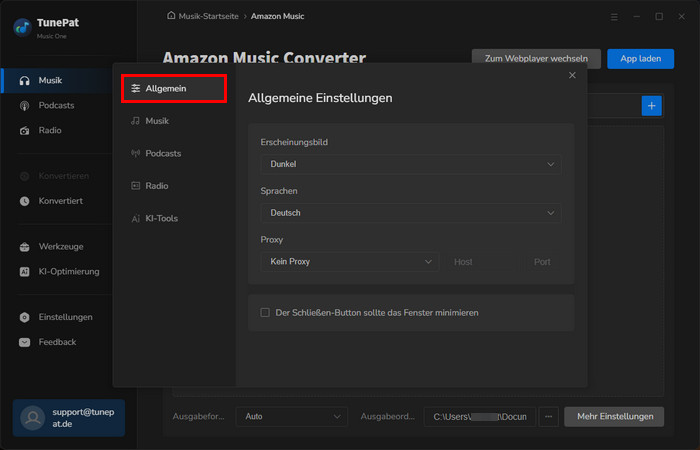The width and height of the screenshot is (700, 450).
Task: Click Zum Webplayer wechseln button
Action: coord(536,59)
